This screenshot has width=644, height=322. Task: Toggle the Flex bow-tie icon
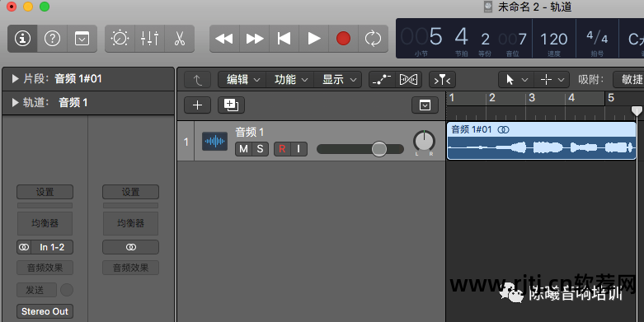click(409, 80)
